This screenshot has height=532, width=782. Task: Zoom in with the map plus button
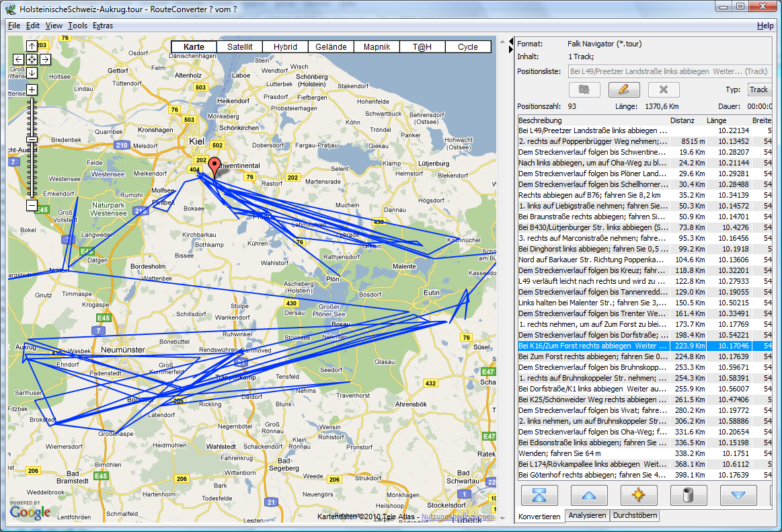click(x=32, y=89)
